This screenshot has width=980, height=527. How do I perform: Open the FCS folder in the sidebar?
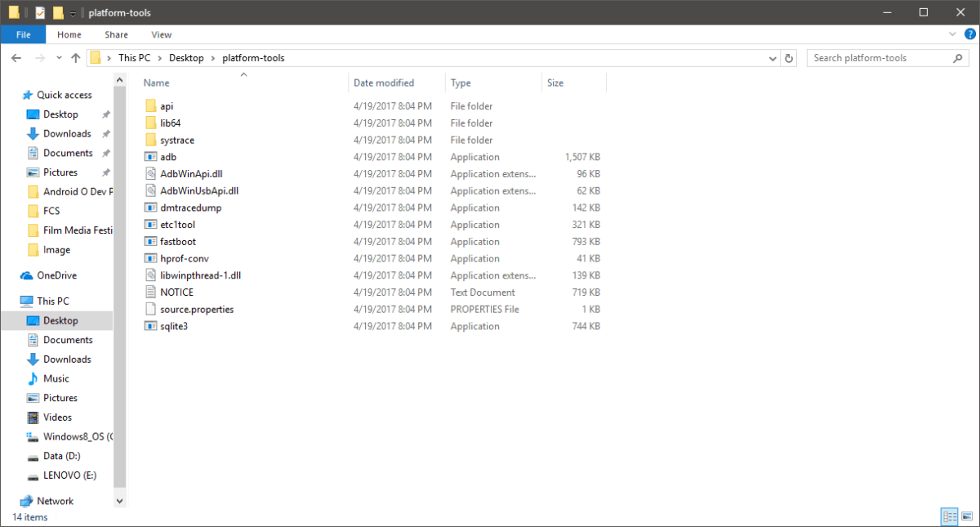click(x=51, y=211)
